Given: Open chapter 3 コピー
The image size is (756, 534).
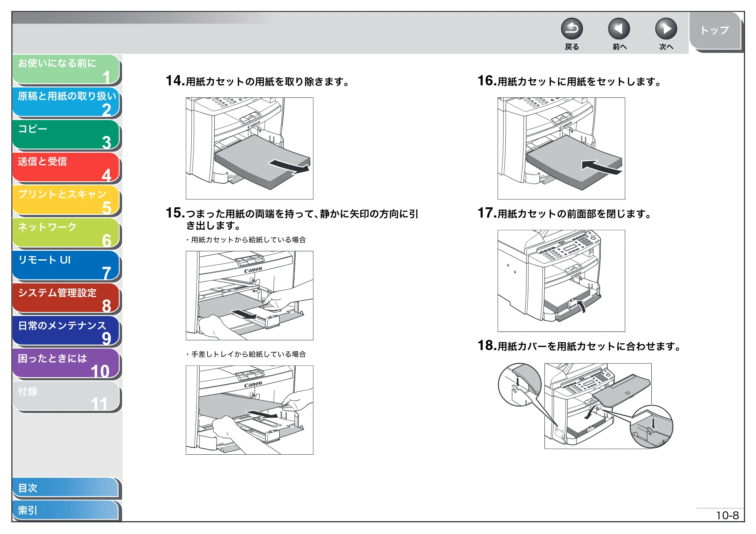Looking at the screenshot, I should (x=66, y=135).
